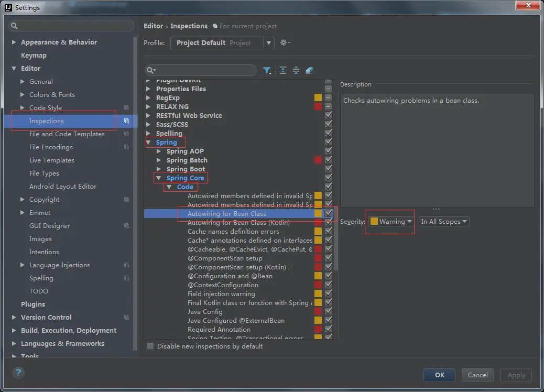Viewport: 544px width, 392px height.
Task: Select Android Layout Editor settings item
Action: (x=63, y=186)
